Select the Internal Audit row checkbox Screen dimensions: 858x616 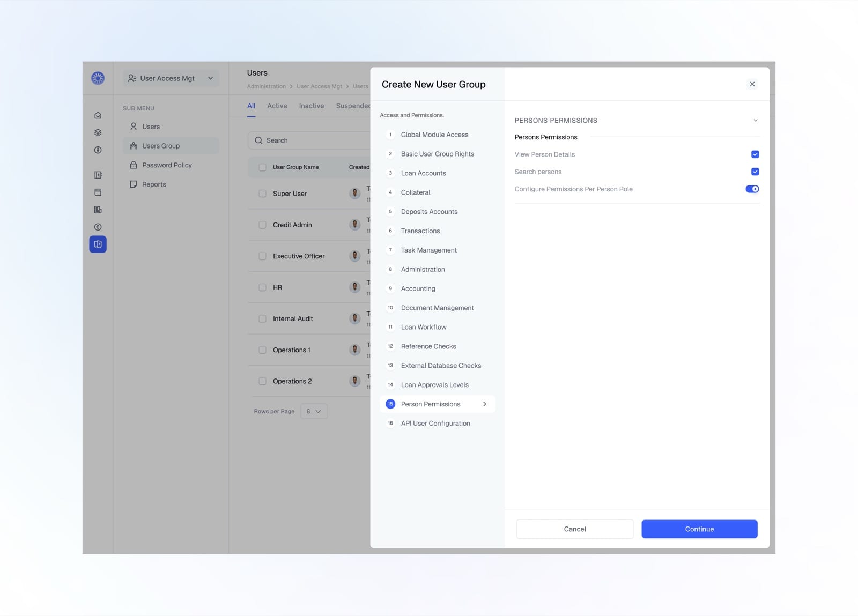(262, 318)
